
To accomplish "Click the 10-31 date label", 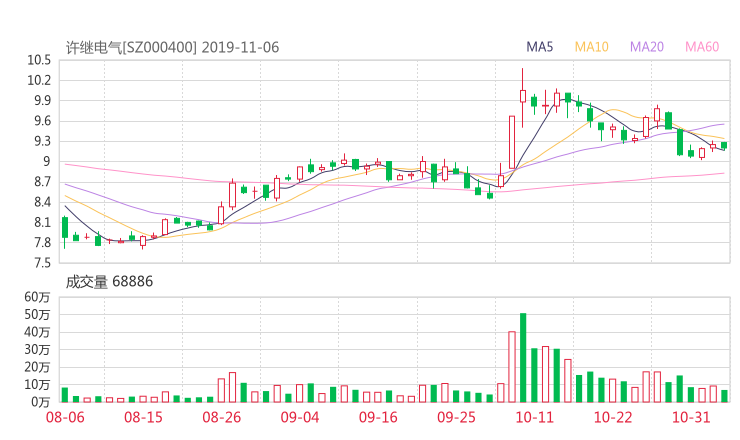I will pyautogui.click(x=691, y=417).
